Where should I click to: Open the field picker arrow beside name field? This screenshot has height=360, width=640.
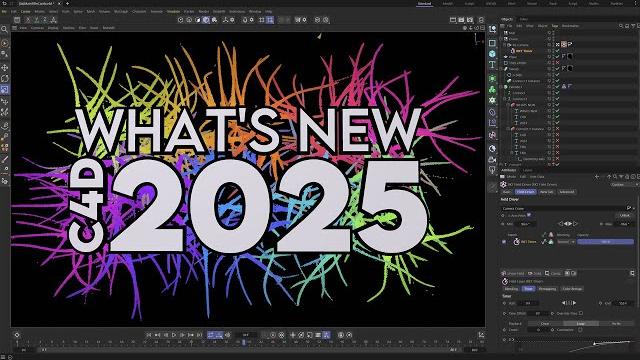[x=629, y=208]
